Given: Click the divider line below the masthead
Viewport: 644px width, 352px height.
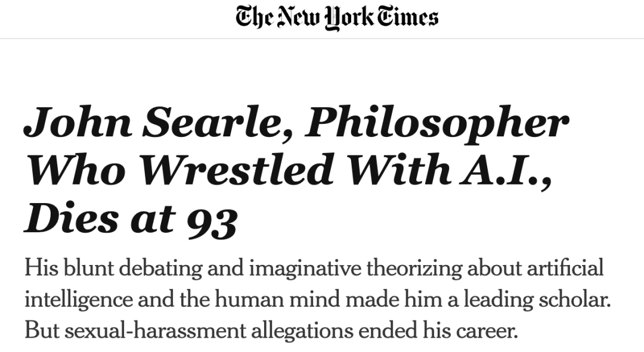Looking at the screenshot, I should pyautogui.click(x=322, y=39).
